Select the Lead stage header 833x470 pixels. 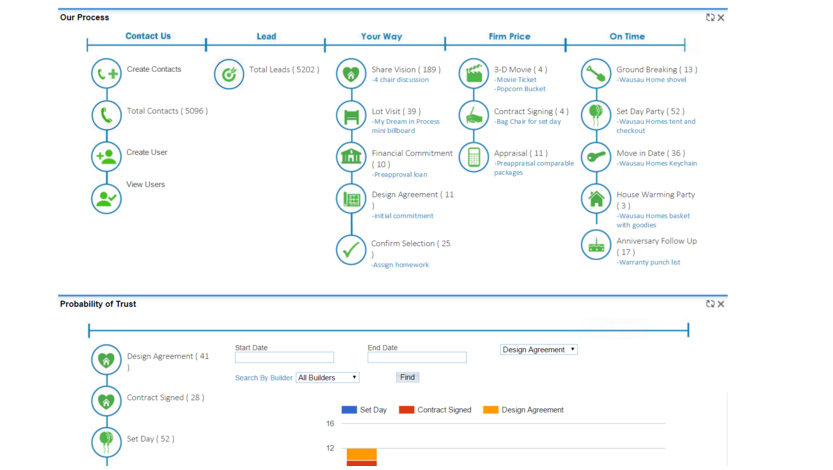[266, 36]
